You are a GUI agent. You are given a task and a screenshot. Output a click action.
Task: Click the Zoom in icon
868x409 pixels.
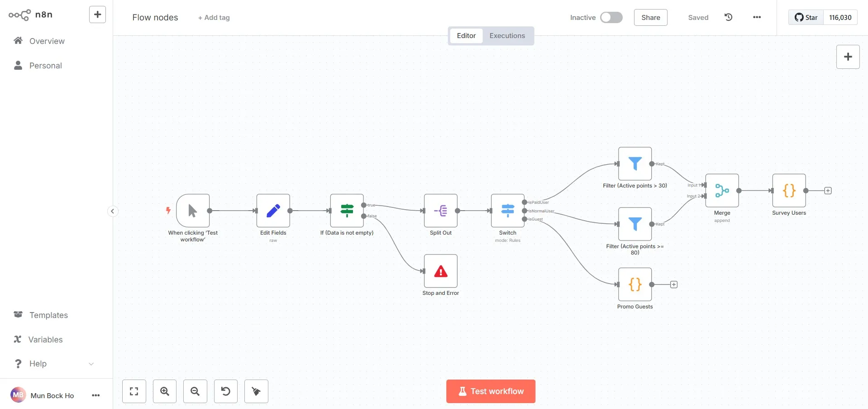[165, 391]
